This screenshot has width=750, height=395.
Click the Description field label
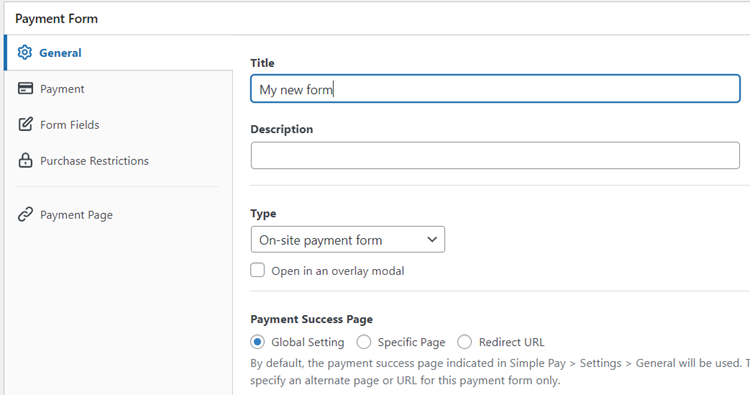click(x=282, y=129)
